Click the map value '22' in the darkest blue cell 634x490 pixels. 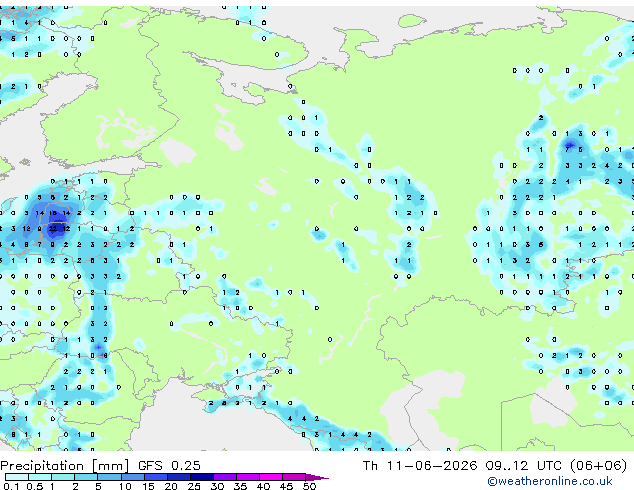[53, 229]
